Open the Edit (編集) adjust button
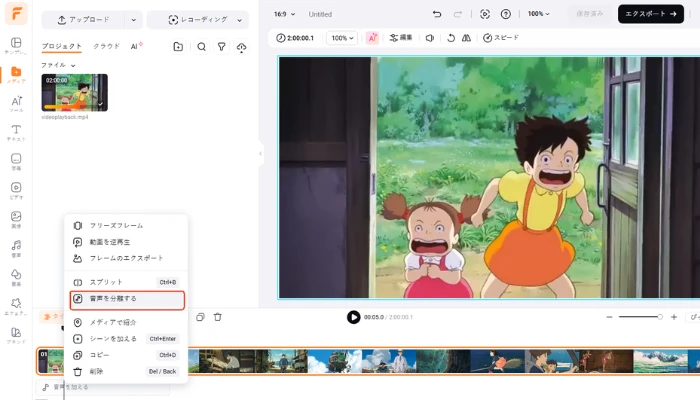 (x=400, y=38)
